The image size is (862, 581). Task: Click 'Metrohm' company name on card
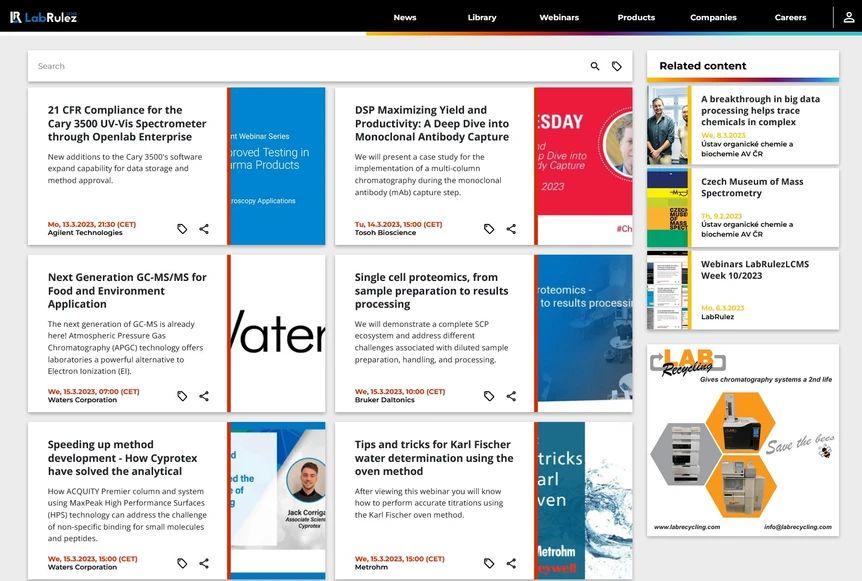coord(371,567)
